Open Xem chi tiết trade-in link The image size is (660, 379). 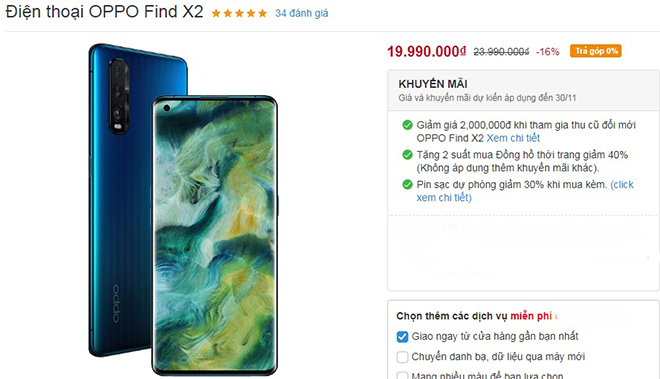[513, 138]
